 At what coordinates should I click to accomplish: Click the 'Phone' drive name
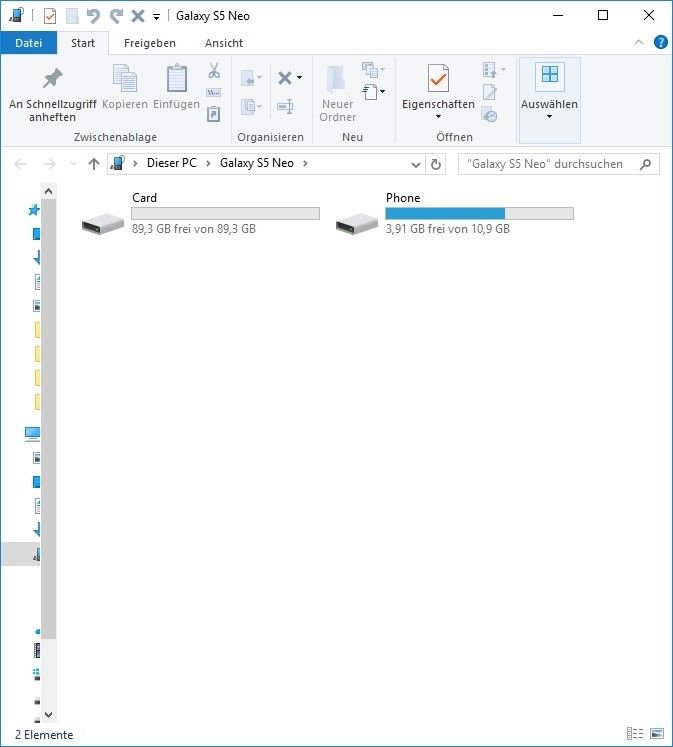click(403, 198)
